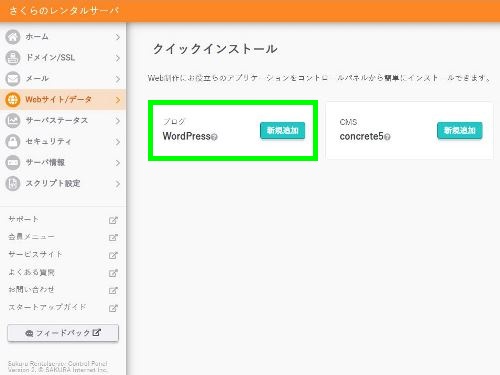Open the よくある質問 link

(x=31, y=272)
